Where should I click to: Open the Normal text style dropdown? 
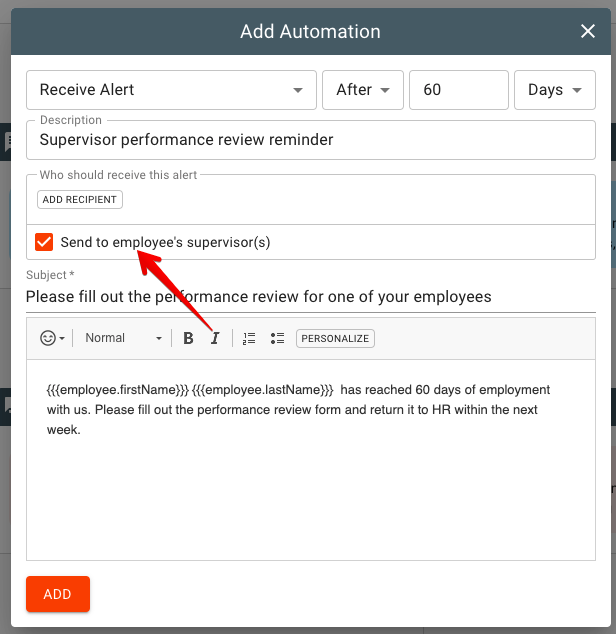tap(123, 338)
